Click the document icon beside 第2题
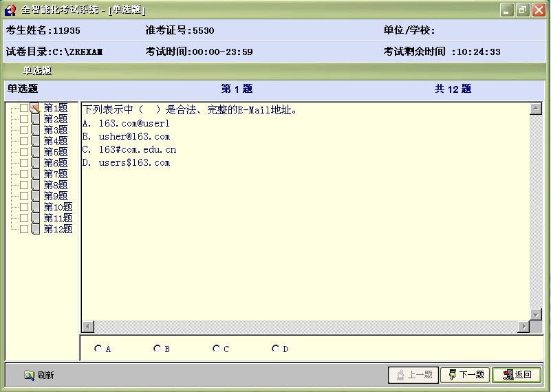This screenshot has width=551, height=392. tap(35, 119)
